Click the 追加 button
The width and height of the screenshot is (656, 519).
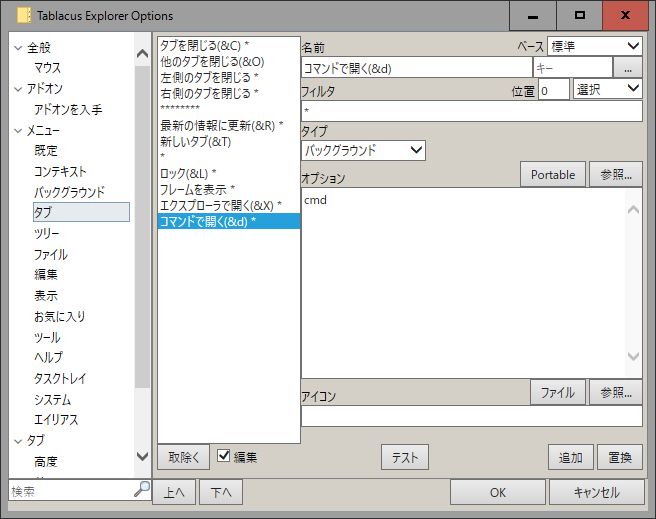(x=571, y=457)
